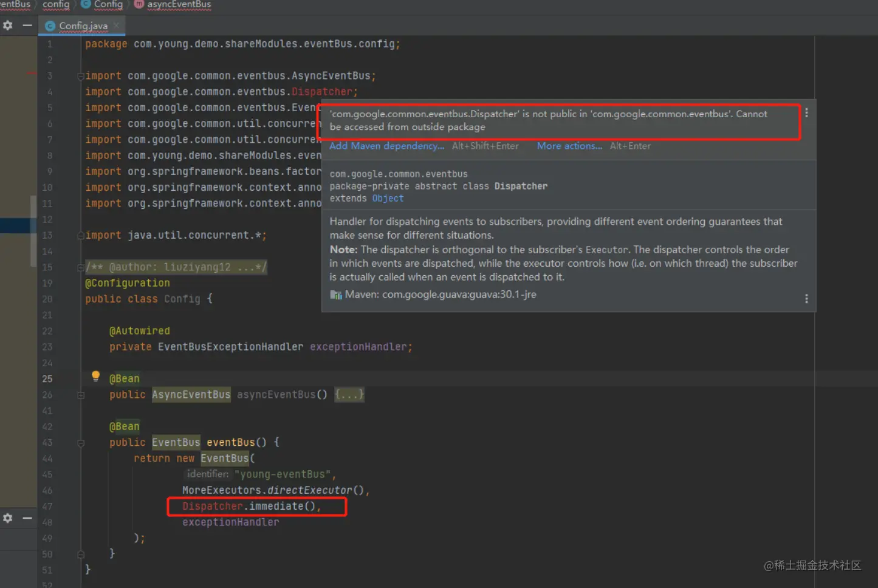Viewport: 878px width, 588px height.
Task: Select the Config.java editor tab
Action: tap(83, 26)
